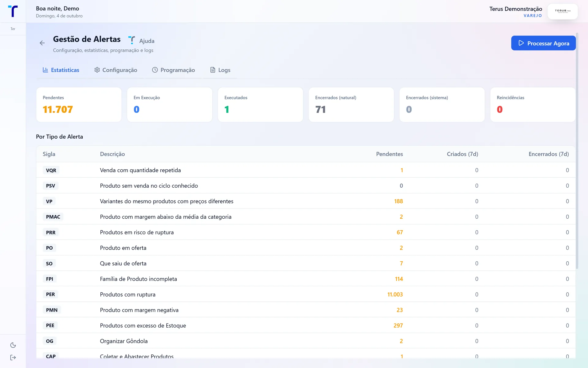The width and height of the screenshot is (588, 368).
Task: Click the PSV sigla badge
Action: pos(51,186)
